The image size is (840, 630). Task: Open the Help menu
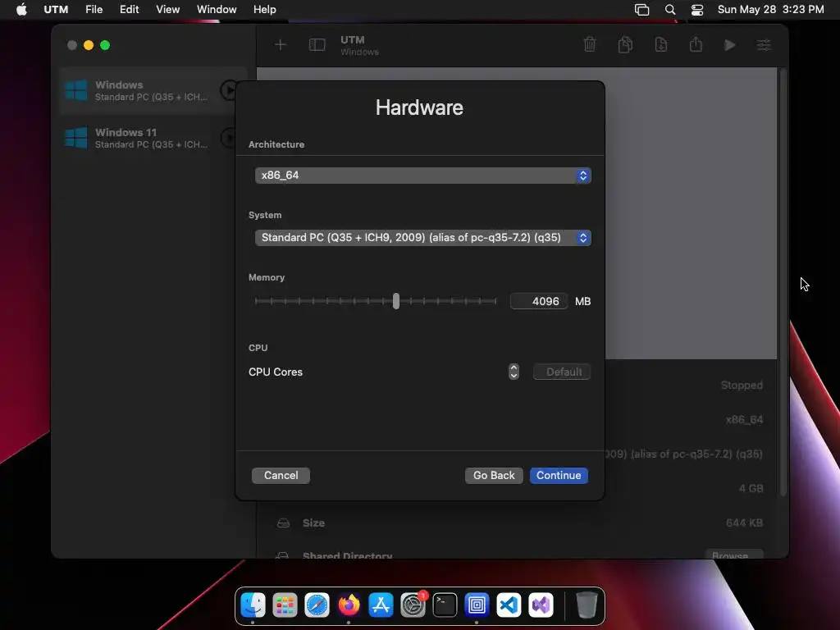265,10
